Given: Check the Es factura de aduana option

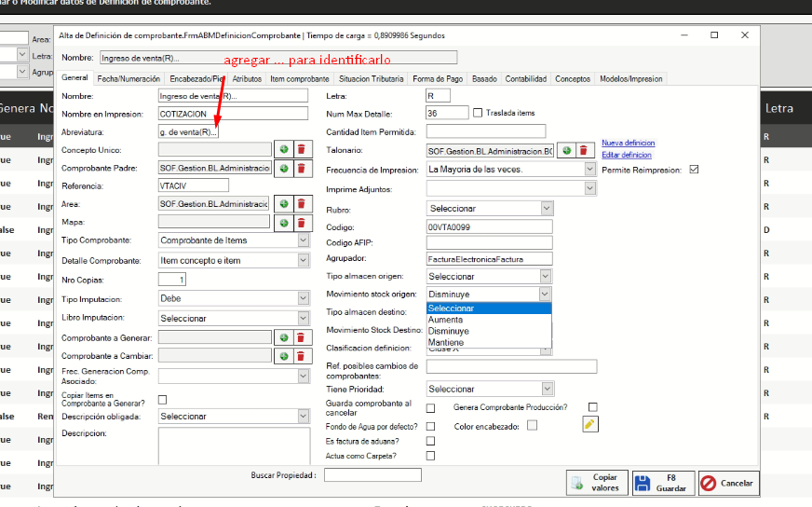Looking at the screenshot, I should click(x=430, y=441).
